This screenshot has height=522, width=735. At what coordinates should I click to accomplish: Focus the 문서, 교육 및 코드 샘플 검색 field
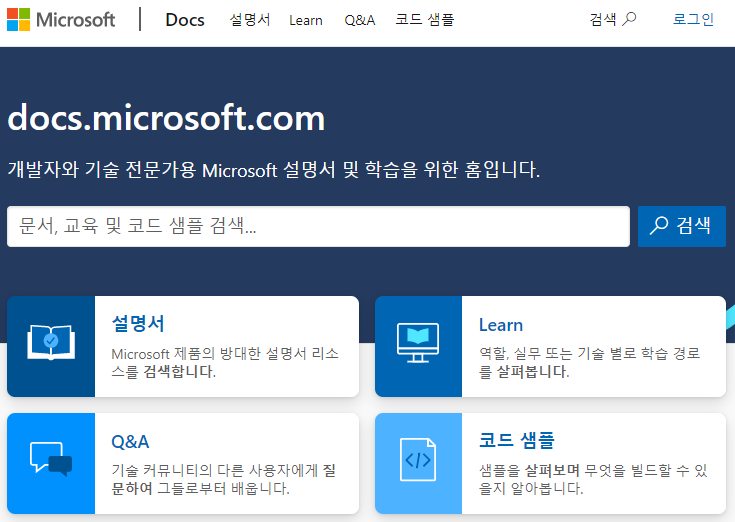(318, 226)
